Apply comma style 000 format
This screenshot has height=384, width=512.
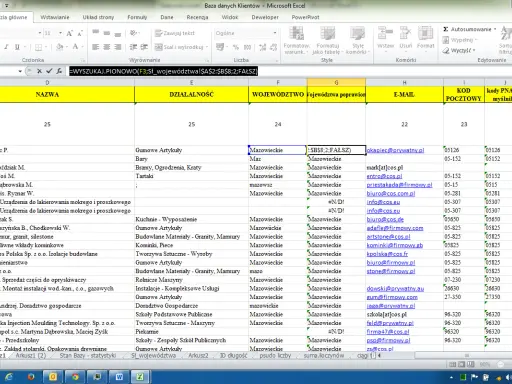pyautogui.click(x=247, y=47)
